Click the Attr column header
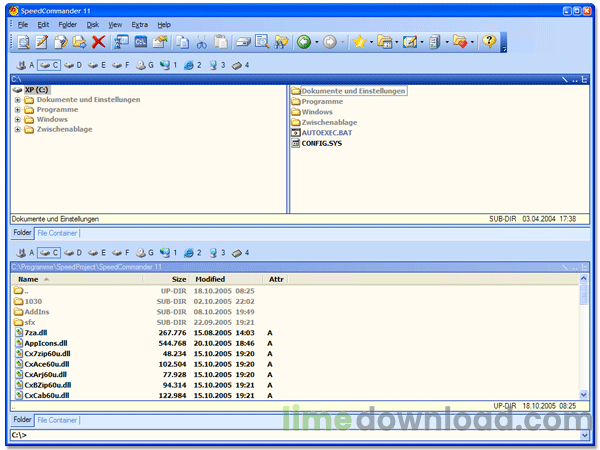Viewport: 600px width, 450px height. (276, 279)
